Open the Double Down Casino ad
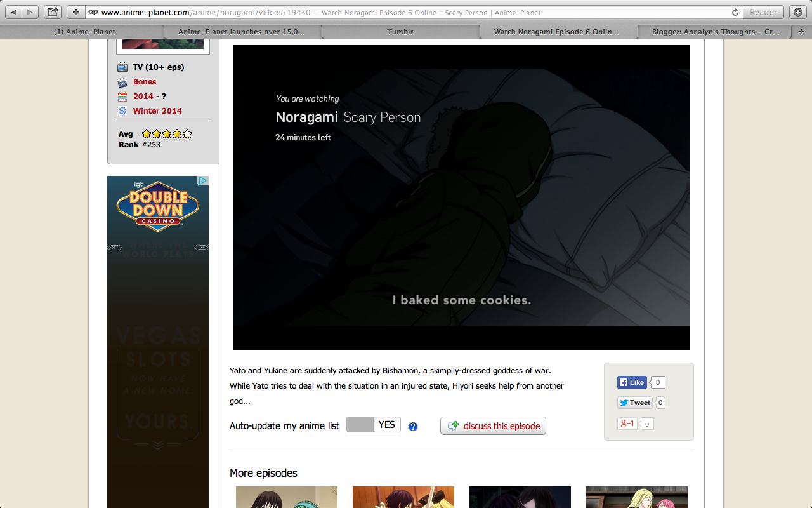 click(x=158, y=342)
